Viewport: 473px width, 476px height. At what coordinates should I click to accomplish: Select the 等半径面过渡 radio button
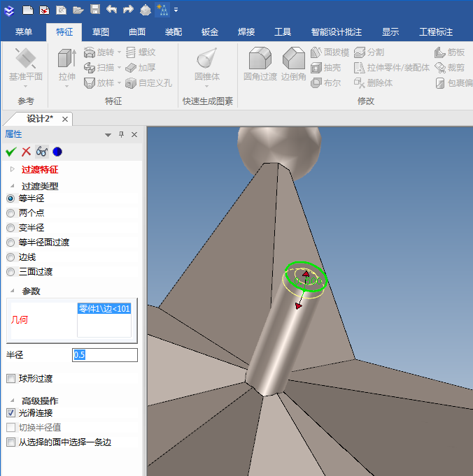pos(10,243)
